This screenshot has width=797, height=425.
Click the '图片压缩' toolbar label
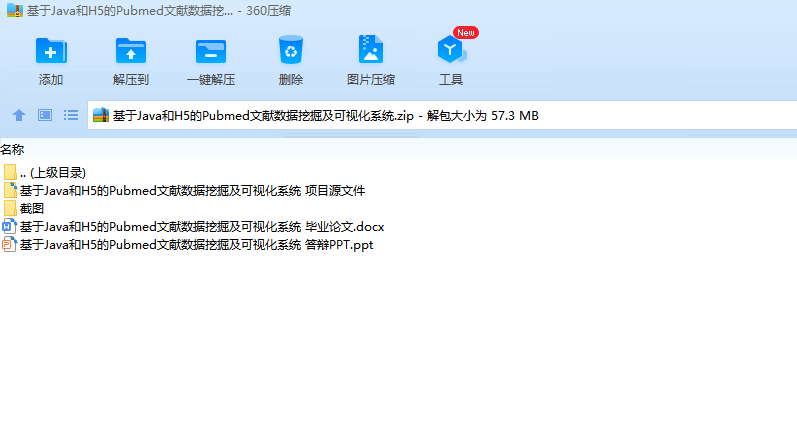[x=371, y=80]
